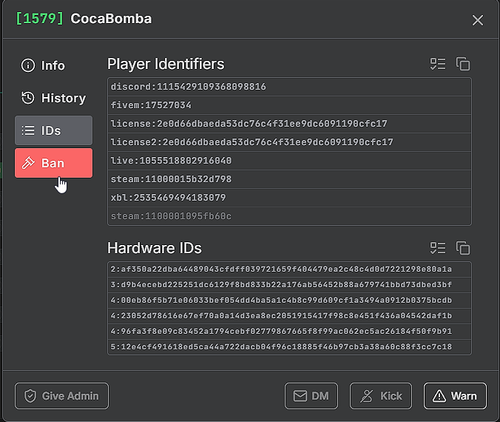Close the CocaBomba player dialog
Viewport: 500px width, 422px height.
pyautogui.click(x=478, y=20)
